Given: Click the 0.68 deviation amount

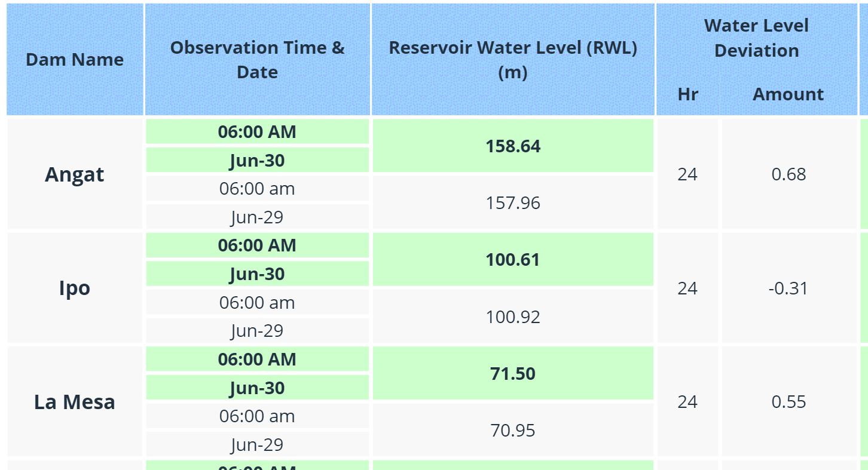Looking at the screenshot, I should 788,174.
